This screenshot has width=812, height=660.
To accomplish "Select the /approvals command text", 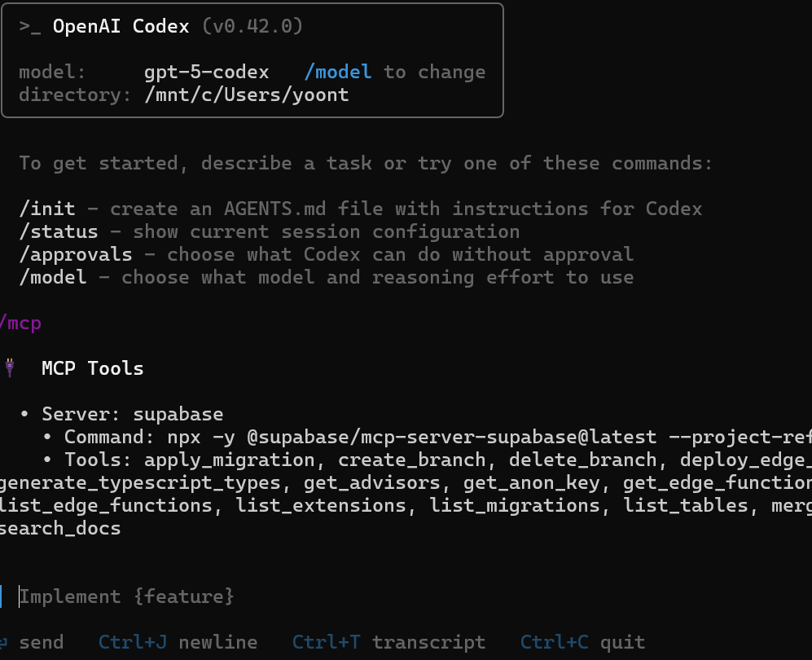I will (76, 254).
